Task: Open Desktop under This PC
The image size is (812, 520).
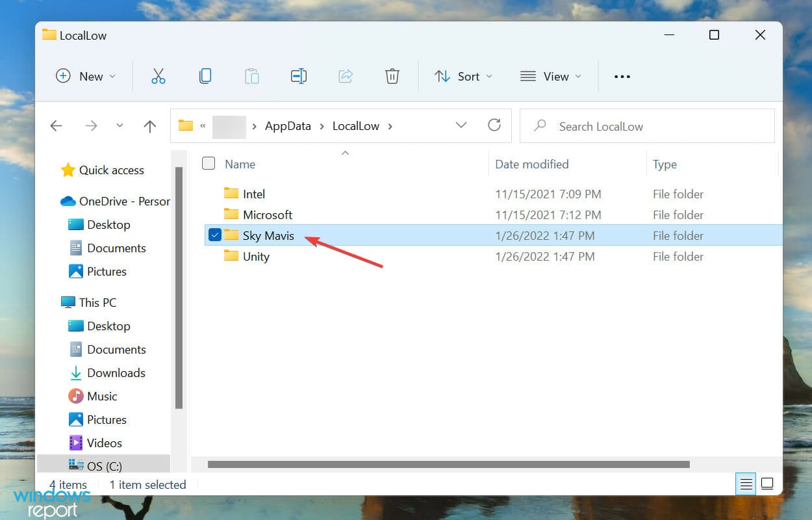Action: (99, 326)
